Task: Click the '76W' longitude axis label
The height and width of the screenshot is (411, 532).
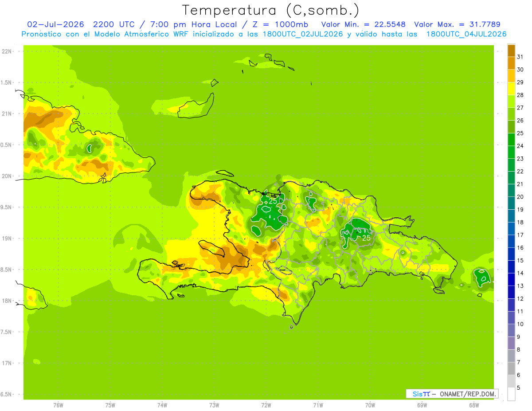Action: tap(58, 405)
